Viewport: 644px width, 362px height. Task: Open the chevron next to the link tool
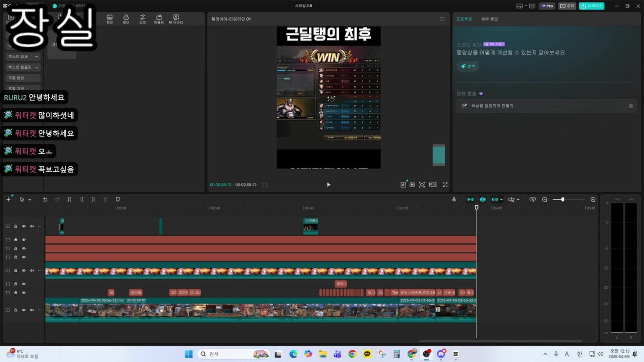501,199
